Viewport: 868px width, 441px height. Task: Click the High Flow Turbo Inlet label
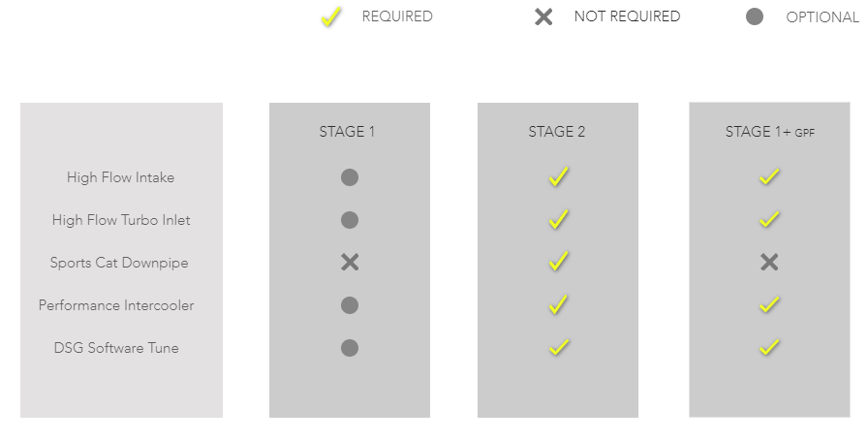121,220
